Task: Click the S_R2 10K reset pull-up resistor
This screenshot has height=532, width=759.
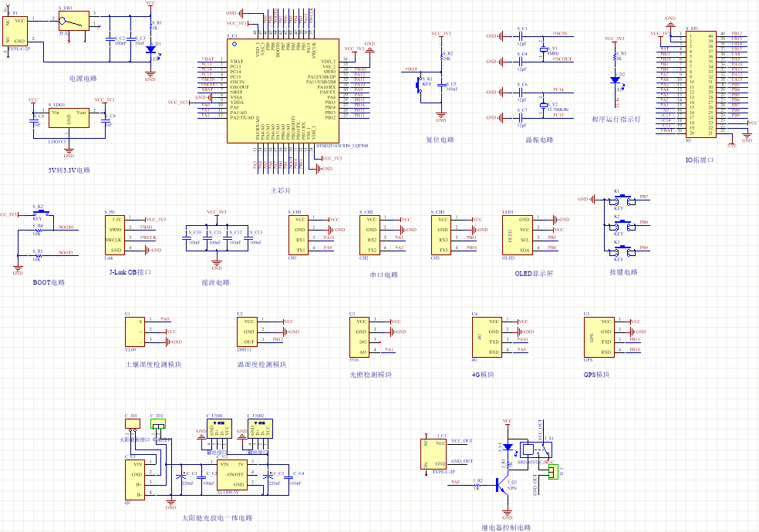Action: [442, 56]
